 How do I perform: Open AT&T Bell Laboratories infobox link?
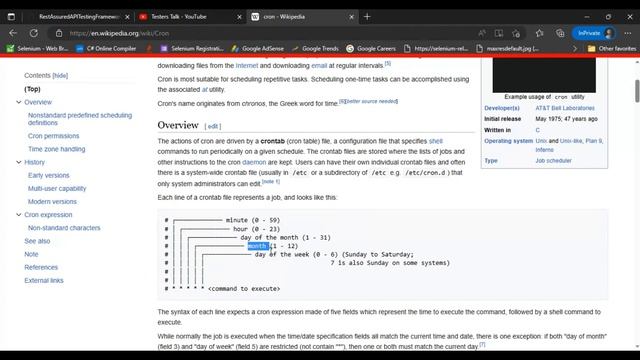[565, 108]
